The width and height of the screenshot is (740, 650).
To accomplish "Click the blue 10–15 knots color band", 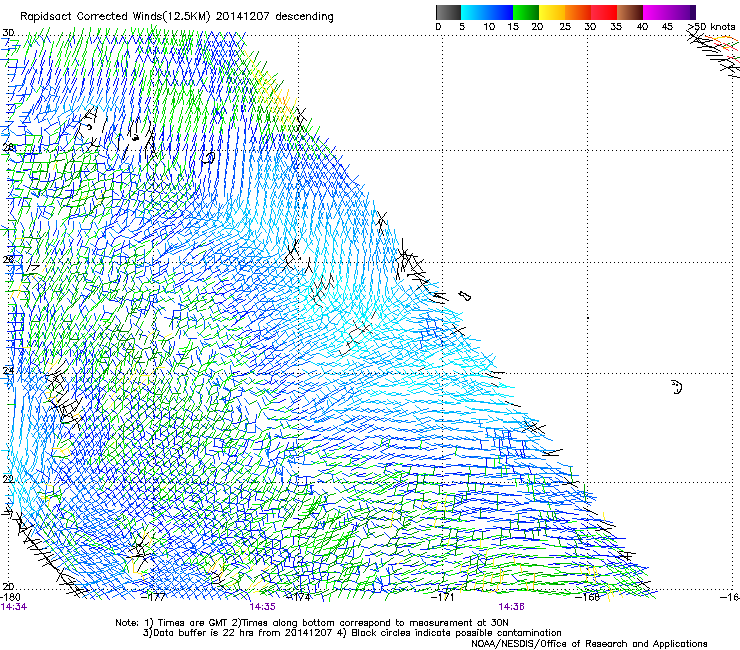I will (x=500, y=12).
